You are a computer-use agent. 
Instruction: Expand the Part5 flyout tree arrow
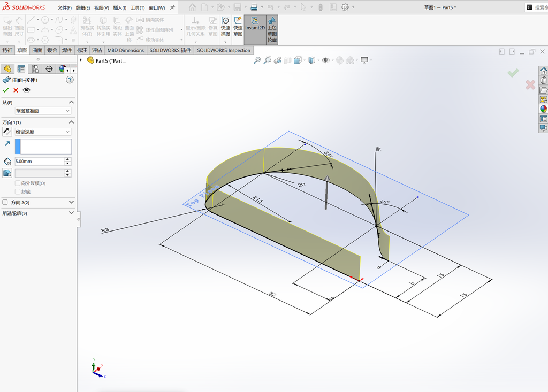pyautogui.click(x=81, y=60)
